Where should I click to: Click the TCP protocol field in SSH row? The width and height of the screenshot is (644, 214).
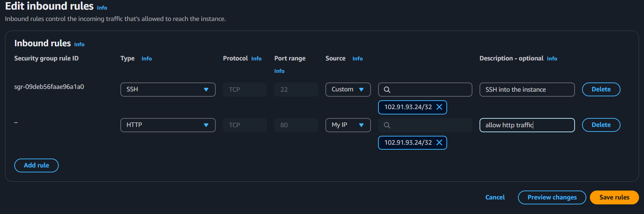(x=245, y=90)
